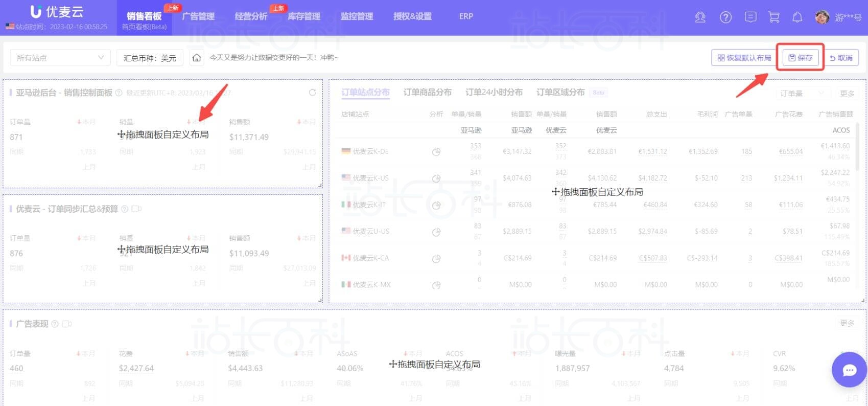Switch to 订单商品分布 tab

[x=428, y=92]
